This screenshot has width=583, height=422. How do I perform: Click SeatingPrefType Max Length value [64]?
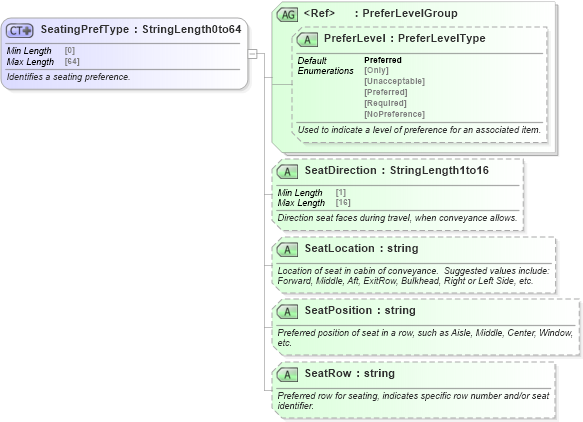coord(72,61)
